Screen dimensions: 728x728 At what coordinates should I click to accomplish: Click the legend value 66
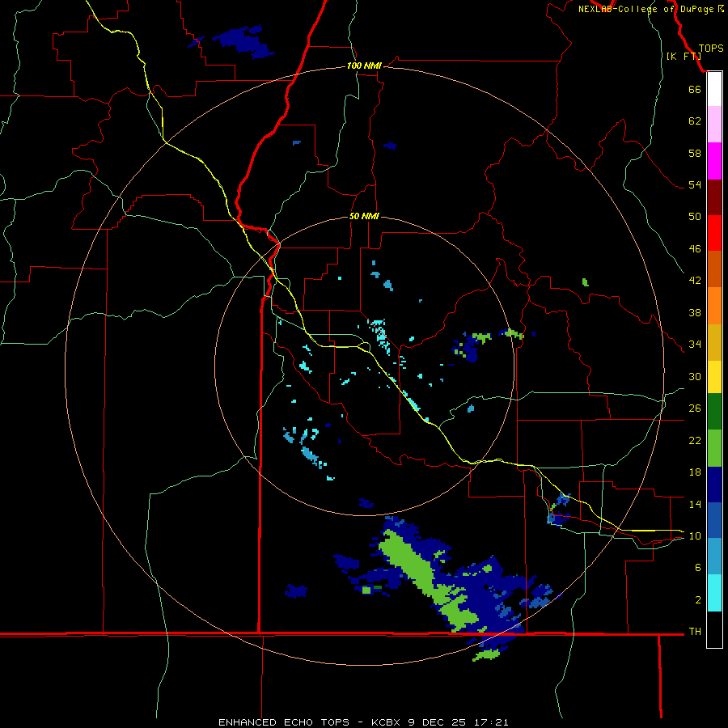[695, 89]
